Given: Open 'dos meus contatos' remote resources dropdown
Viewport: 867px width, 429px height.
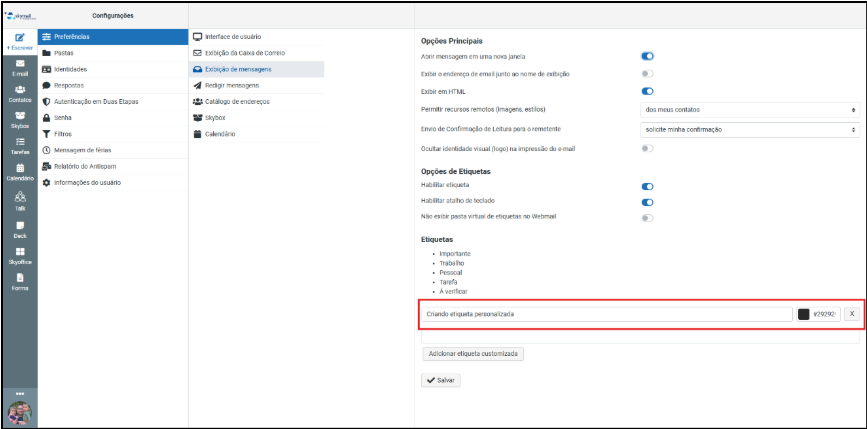Looking at the screenshot, I should click(x=749, y=108).
